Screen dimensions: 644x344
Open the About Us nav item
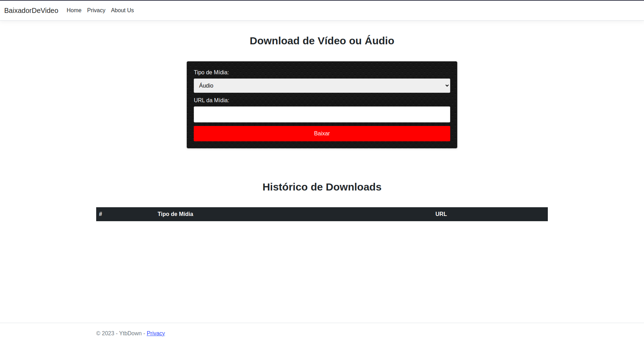122,10
